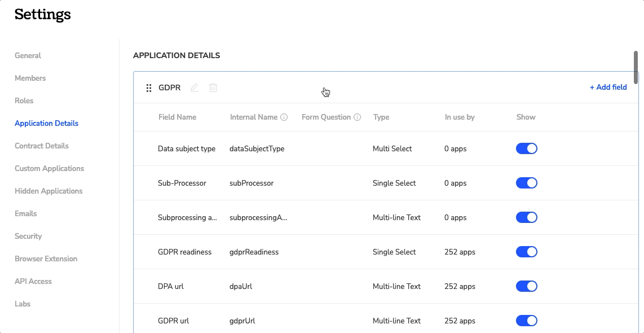Image resolution: width=644 pixels, height=333 pixels.
Task: Open Roles settings
Action: (x=24, y=100)
